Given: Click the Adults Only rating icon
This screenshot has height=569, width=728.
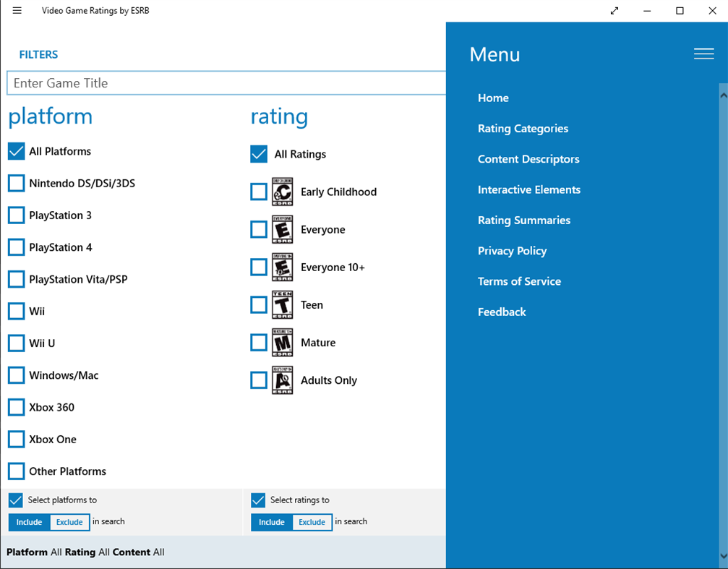Looking at the screenshot, I should [282, 380].
